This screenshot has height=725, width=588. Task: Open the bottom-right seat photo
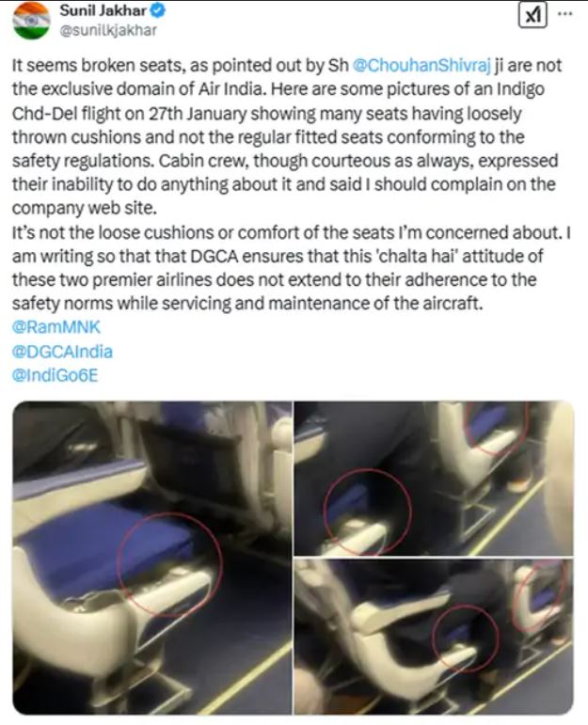point(434,637)
